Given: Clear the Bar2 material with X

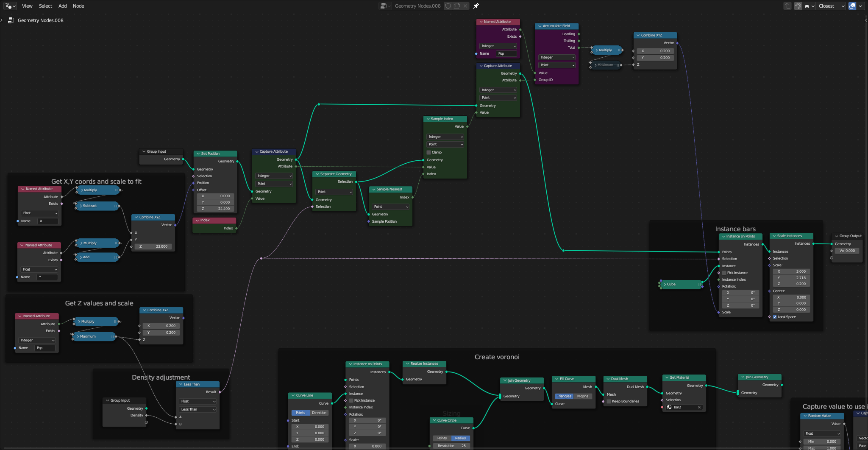Looking at the screenshot, I should point(699,407).
